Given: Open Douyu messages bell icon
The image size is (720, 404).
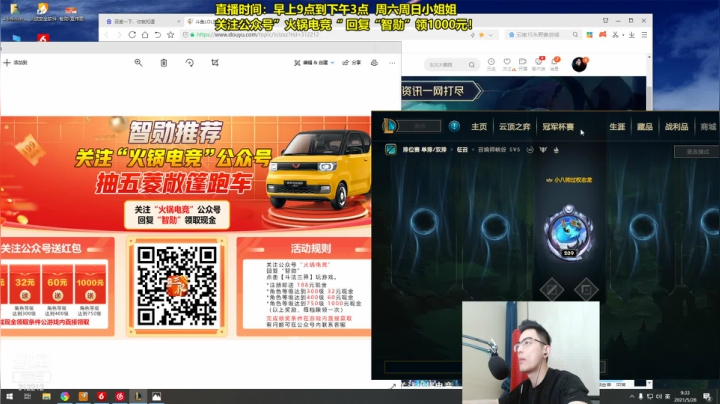Looking at the screenshot, I should [x=555, y=64].
